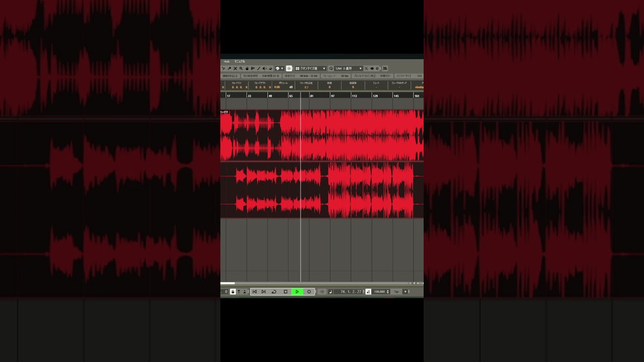The image size is (644, 362).
Task: Click the green Play button
Action: point(297,292)
